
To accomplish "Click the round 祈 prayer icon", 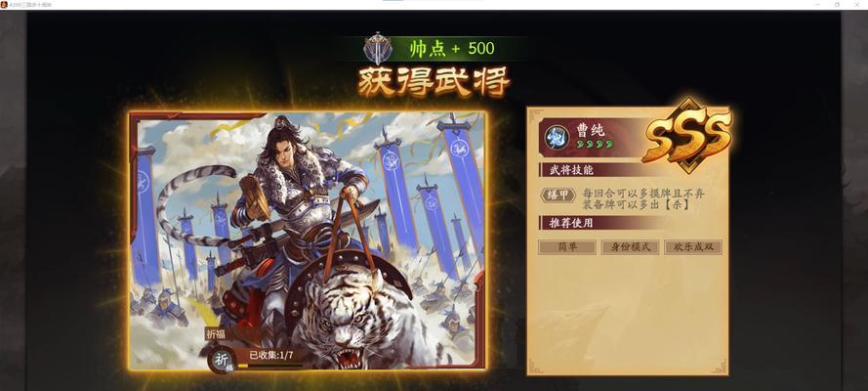I will tap(222, 360).
